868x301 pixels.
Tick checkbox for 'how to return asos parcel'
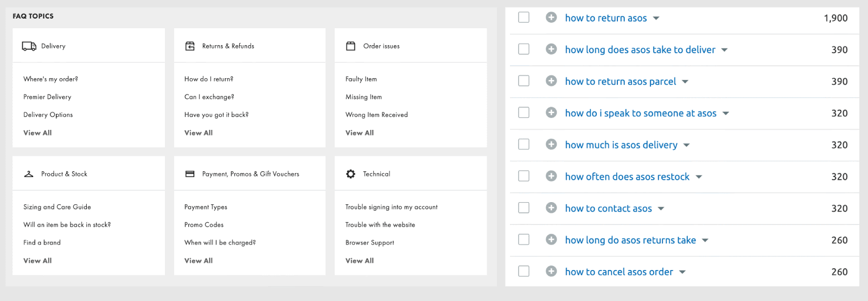click(x=524, y=81)
